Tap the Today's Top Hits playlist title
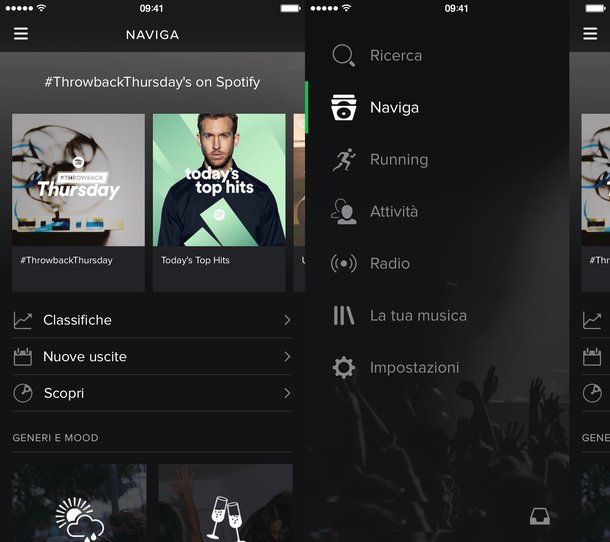 [195, 260]
